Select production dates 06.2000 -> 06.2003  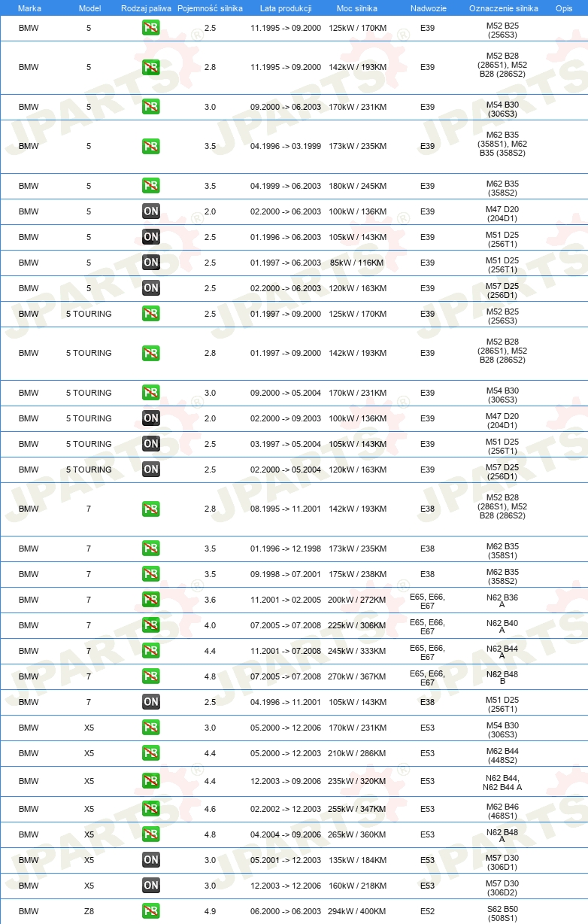pyautogui.click(x=286, y=911)
